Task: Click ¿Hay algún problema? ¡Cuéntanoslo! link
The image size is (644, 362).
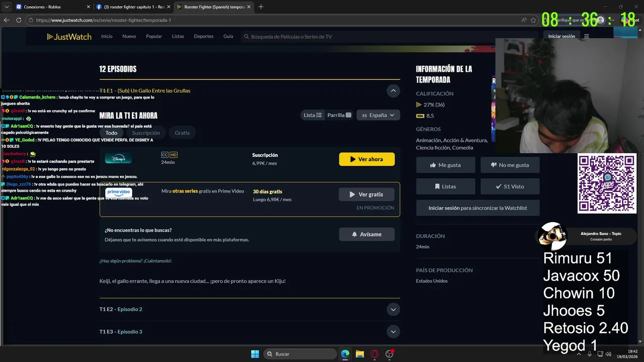Action: (x=135, y=261)
